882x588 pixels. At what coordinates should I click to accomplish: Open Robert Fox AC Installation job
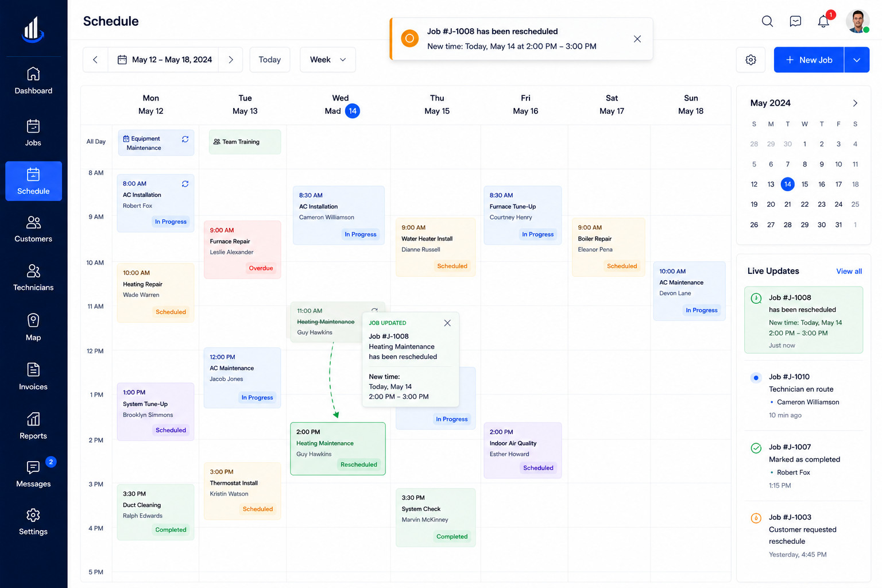point(156,203)
